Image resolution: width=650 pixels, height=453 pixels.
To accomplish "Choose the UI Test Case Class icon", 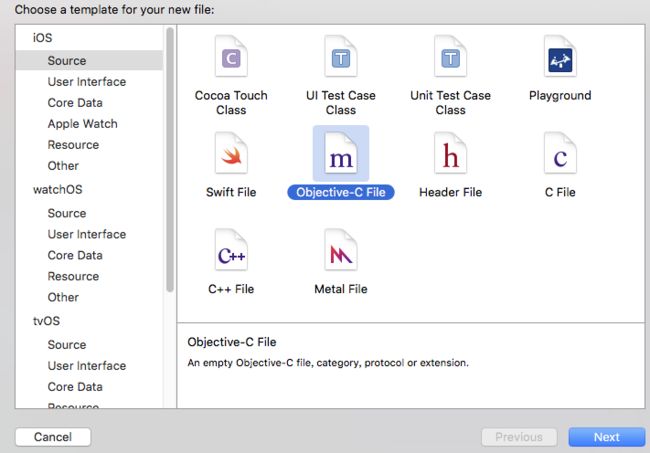I will (341, 56).
